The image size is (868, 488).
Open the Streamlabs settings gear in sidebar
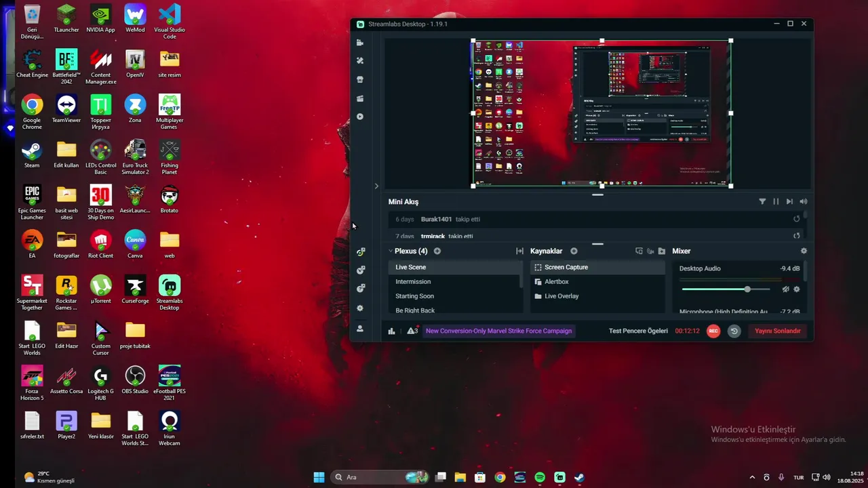360,308
